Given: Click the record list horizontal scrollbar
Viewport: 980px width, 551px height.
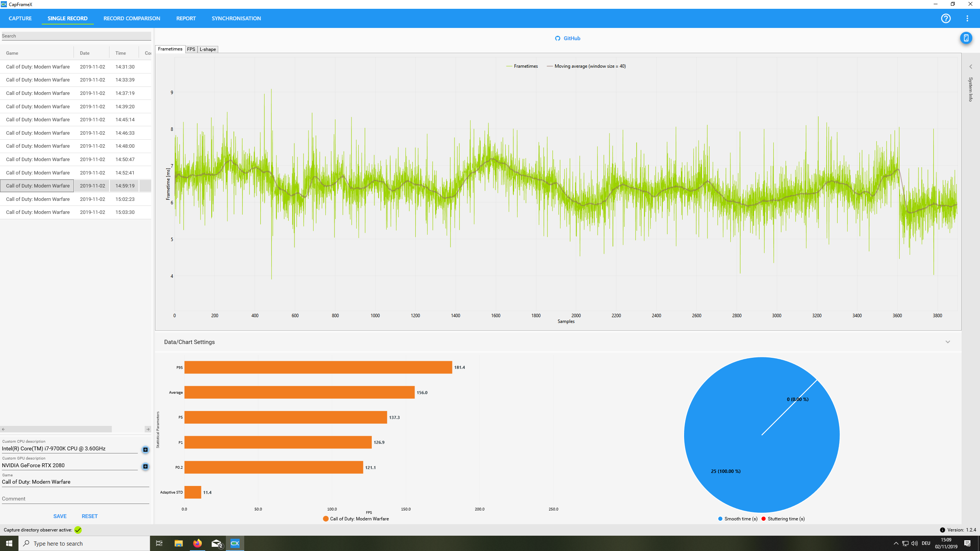Looking at the screenshot, I should click(57, 429).
